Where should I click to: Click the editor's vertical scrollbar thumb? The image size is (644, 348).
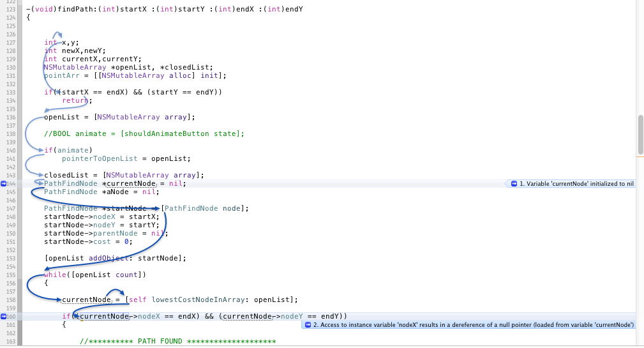tap(640, 134)
